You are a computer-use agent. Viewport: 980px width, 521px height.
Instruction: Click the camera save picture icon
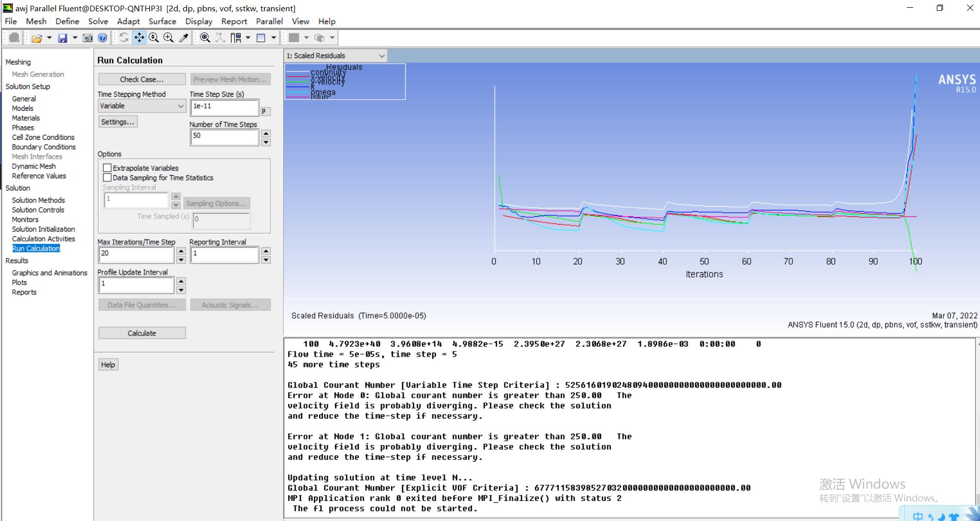click(x=88, y=38)
